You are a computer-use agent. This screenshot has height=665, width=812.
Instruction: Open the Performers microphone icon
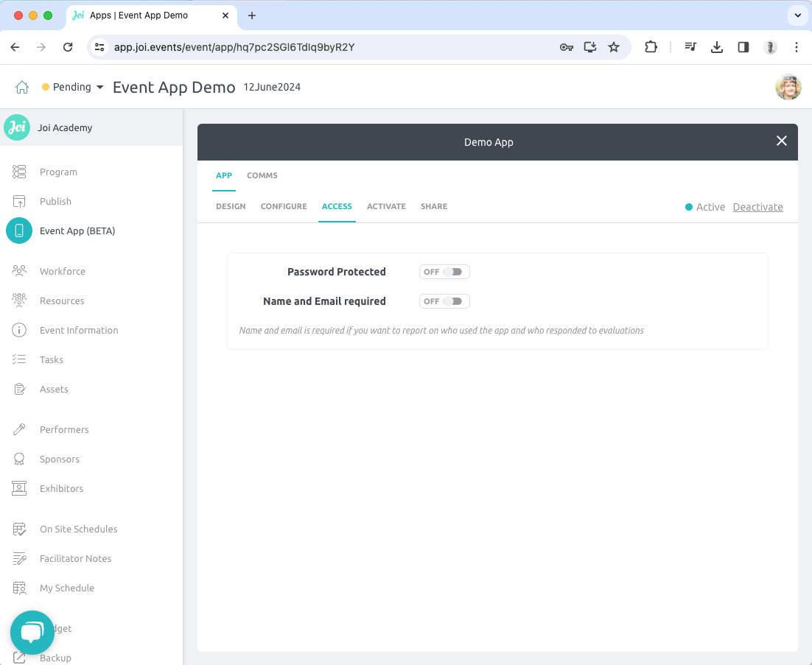pos(19,429)
